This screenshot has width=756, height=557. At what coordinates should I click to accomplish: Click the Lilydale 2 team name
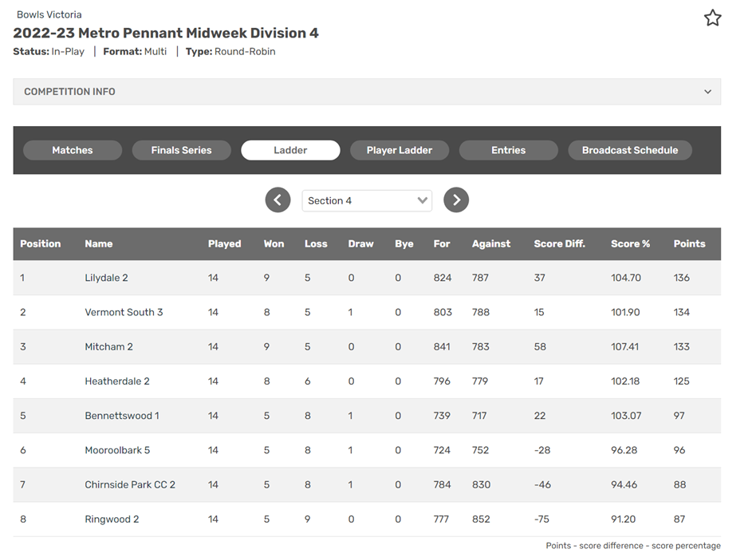[x=106, y=278]
